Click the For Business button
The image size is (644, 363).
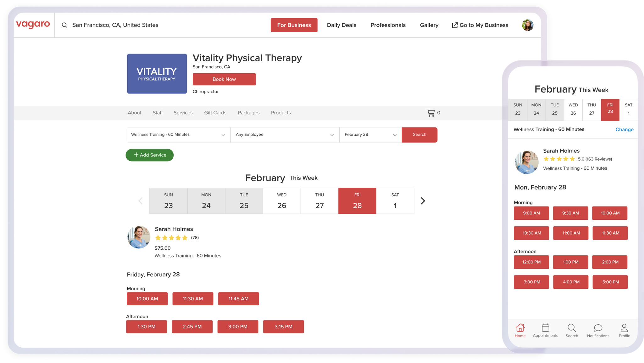[294, 25]
